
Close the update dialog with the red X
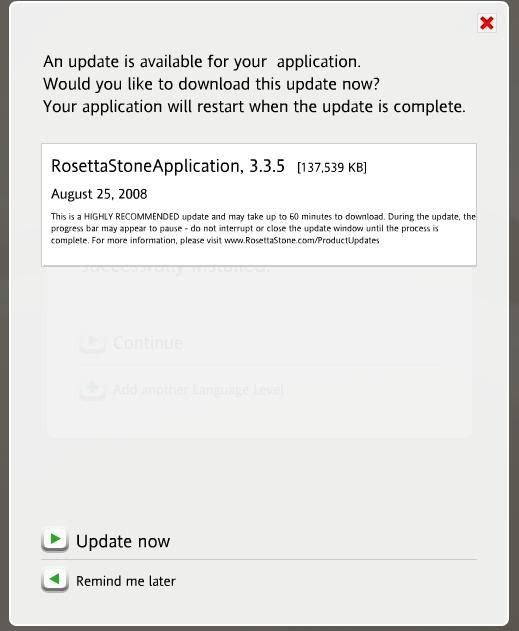487,23
